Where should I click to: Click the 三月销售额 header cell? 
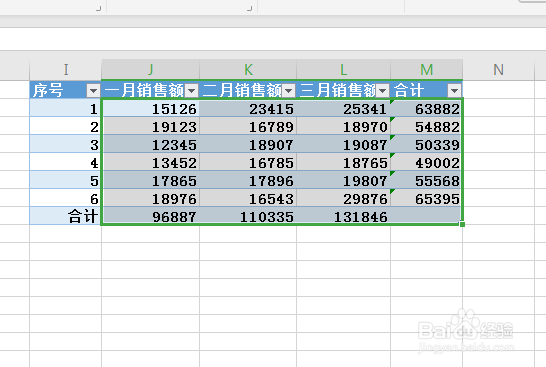click(343, 90)
